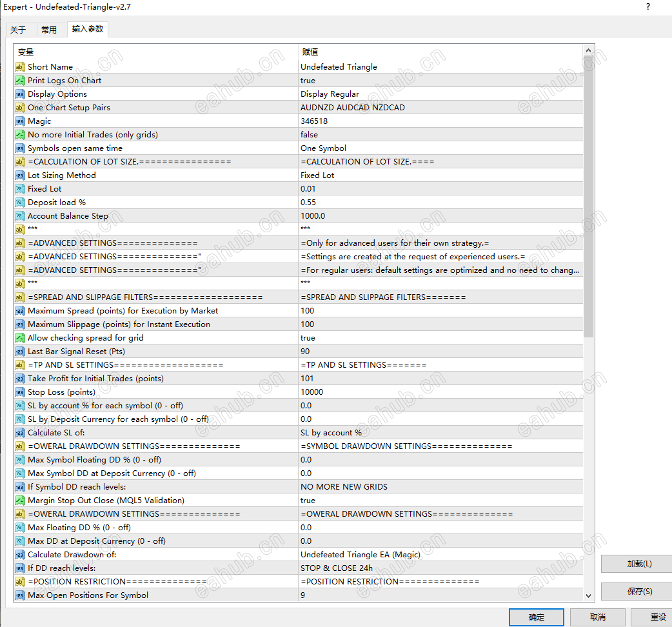Click the integer icon beside Display Options

(20, 94)
